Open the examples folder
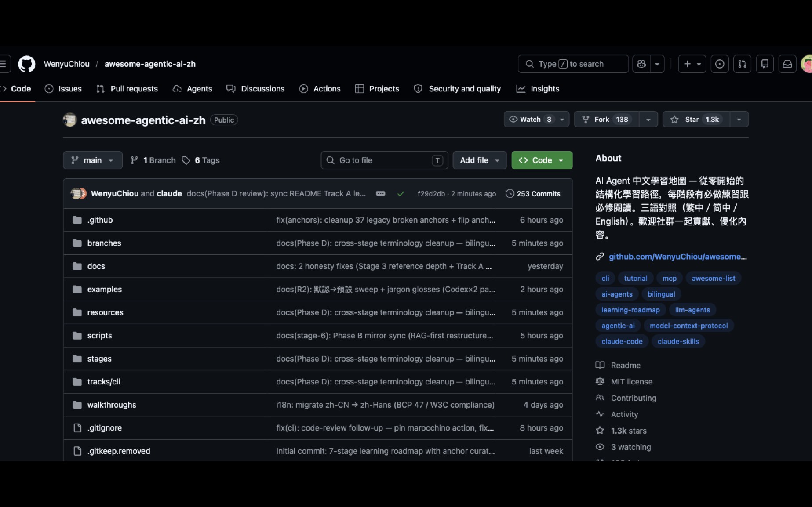 click(x=105, y=290)
